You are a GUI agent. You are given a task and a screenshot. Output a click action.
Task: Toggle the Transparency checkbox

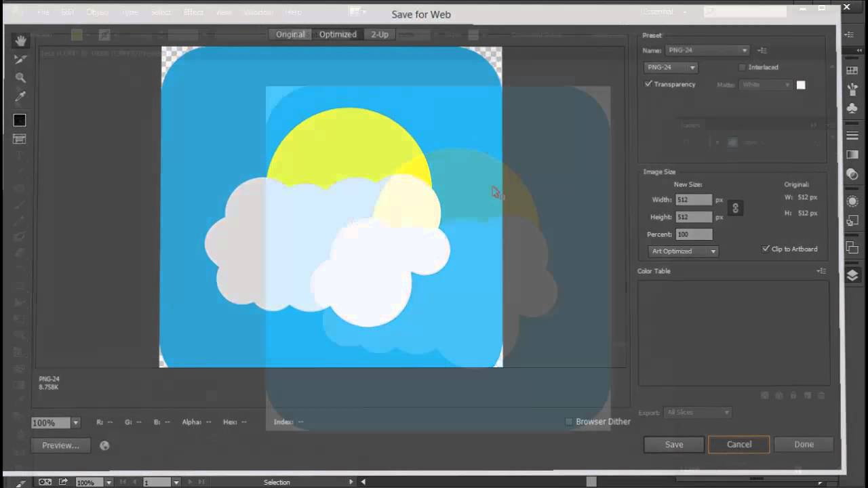(648, 84)
